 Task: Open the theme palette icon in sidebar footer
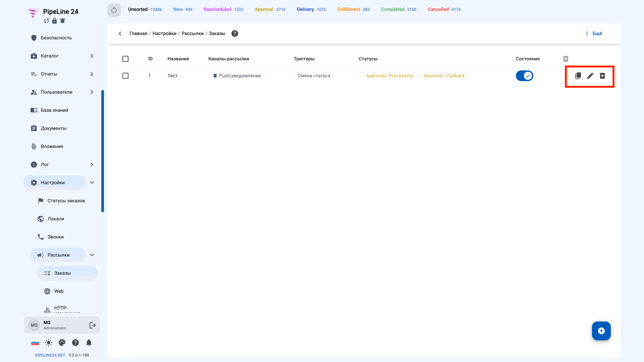click(62, 343)
